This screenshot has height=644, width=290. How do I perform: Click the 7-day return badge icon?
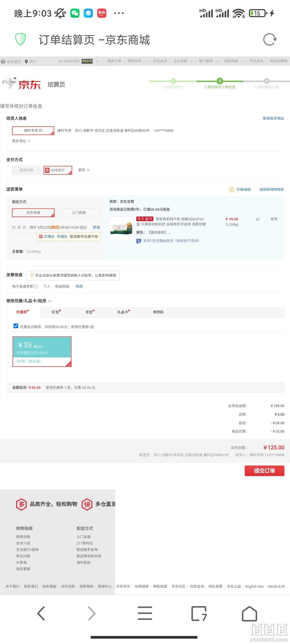(139, 241)
